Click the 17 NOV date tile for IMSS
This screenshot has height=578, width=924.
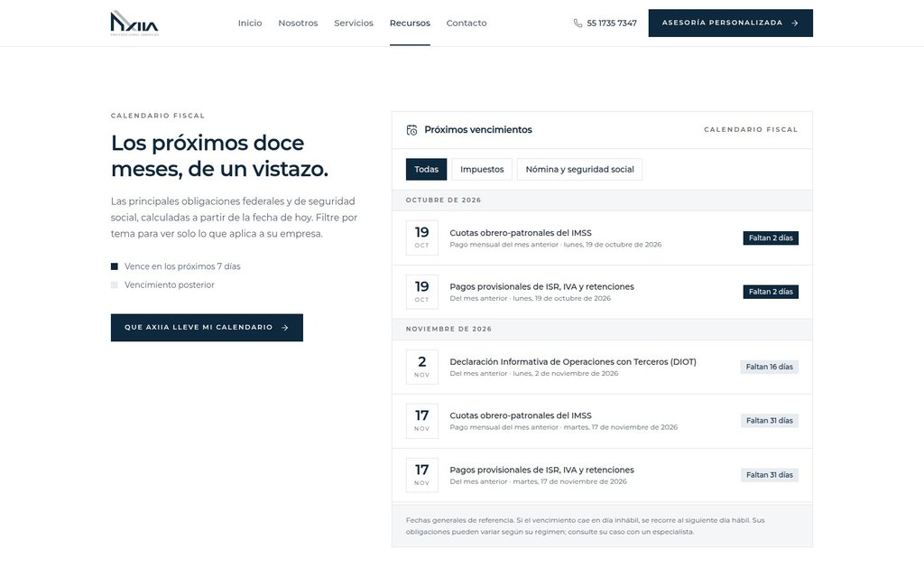[422, 421]
